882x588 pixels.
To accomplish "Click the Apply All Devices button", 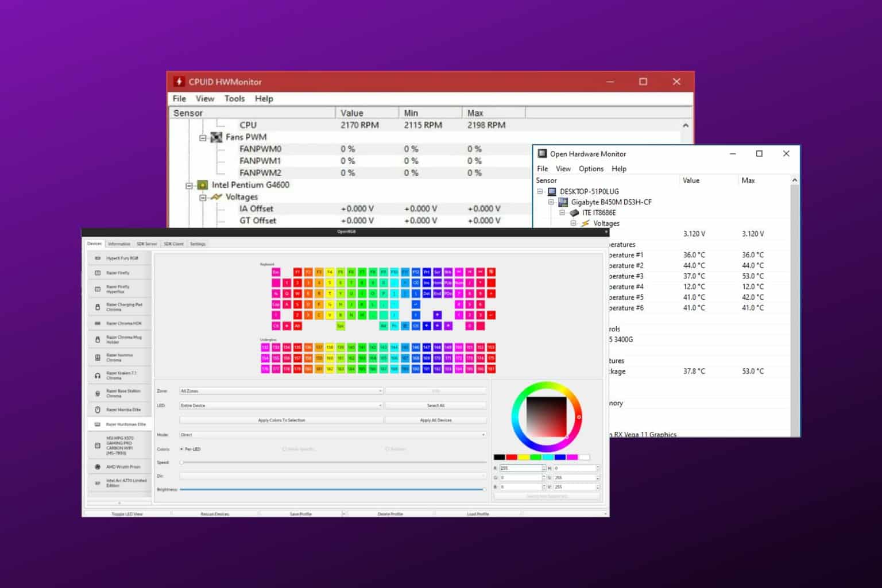I will click(436, 420).
